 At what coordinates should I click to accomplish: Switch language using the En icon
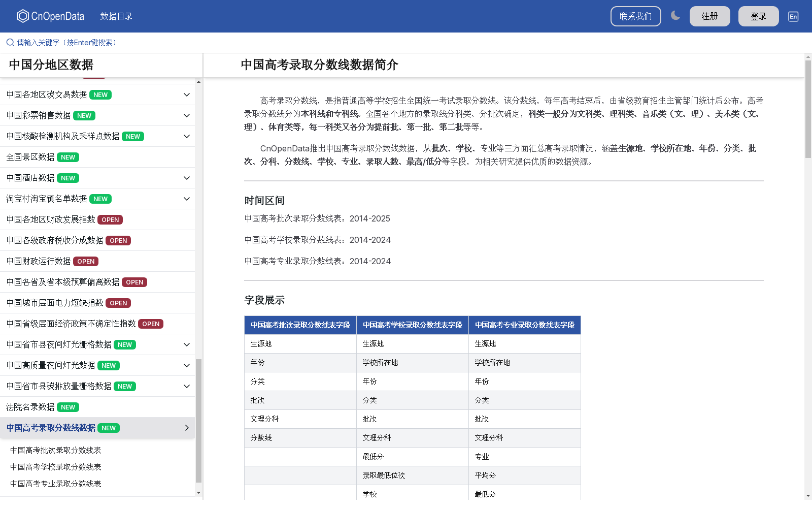[793, 16]
